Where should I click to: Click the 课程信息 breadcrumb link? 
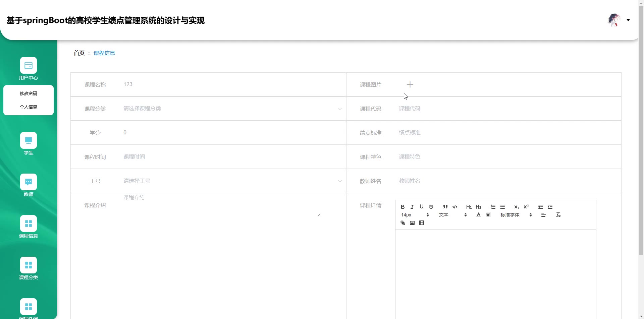[x=104, y=53]
